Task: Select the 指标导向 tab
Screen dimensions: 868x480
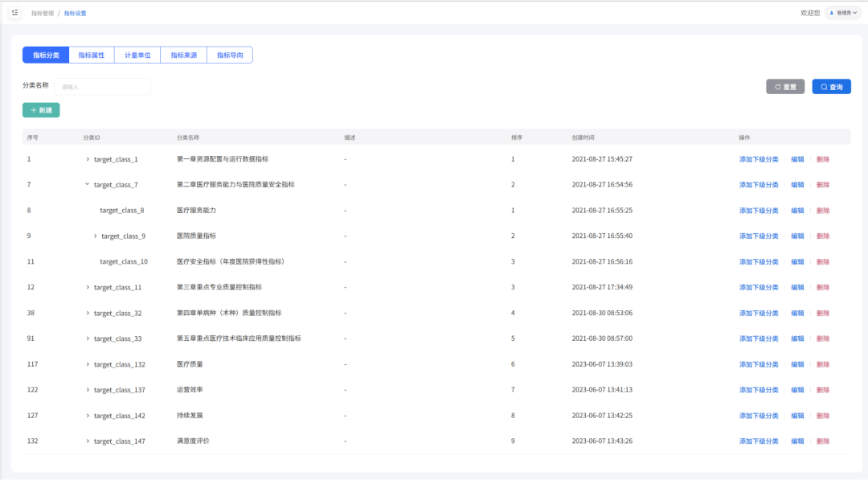Action: 230,54
